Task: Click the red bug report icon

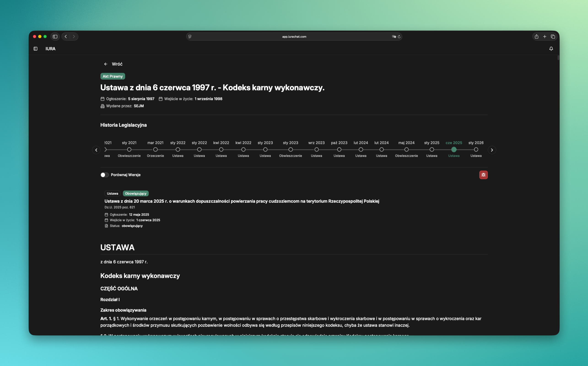Action: (483, 175)
